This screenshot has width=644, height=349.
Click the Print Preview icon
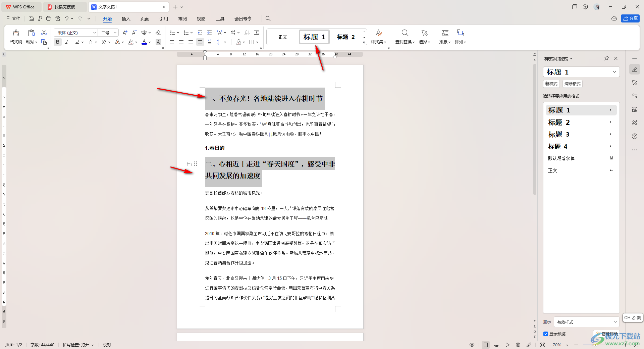pos(58,18)
